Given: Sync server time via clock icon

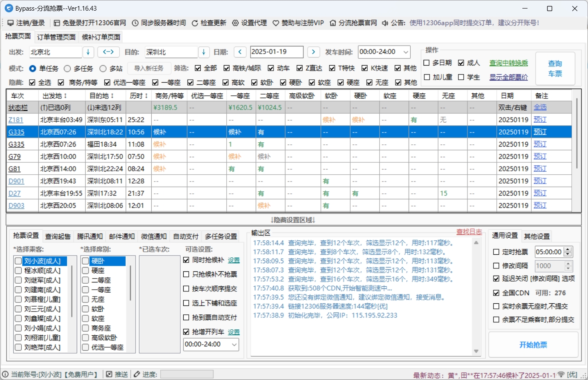Looking at the screenshot, I should pos(135,23).
